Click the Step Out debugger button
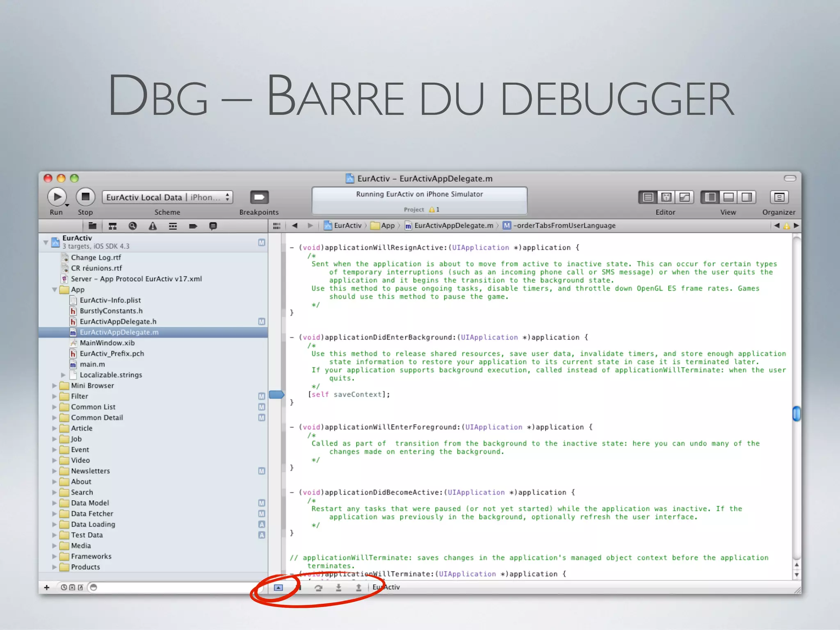Screen dimensions: 840x630 pos(358,588)
